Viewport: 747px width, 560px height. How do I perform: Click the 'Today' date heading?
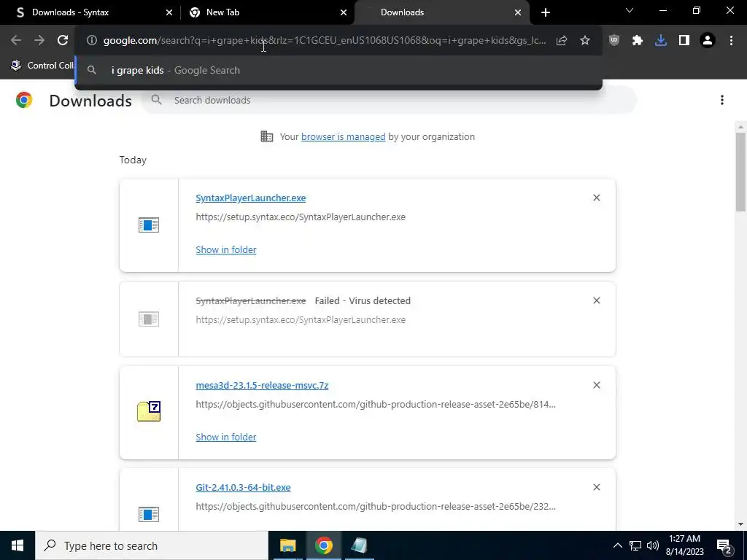(133, 160)
